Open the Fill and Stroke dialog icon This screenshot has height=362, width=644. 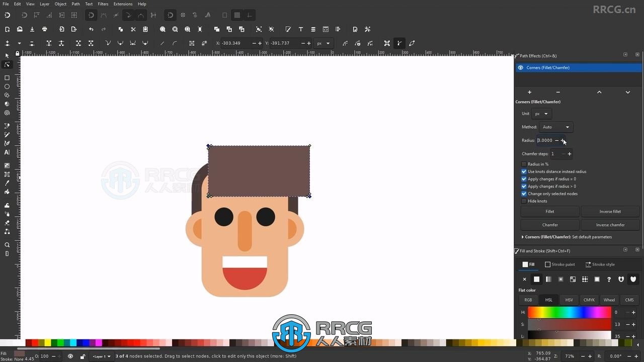(x=288, y=29)
